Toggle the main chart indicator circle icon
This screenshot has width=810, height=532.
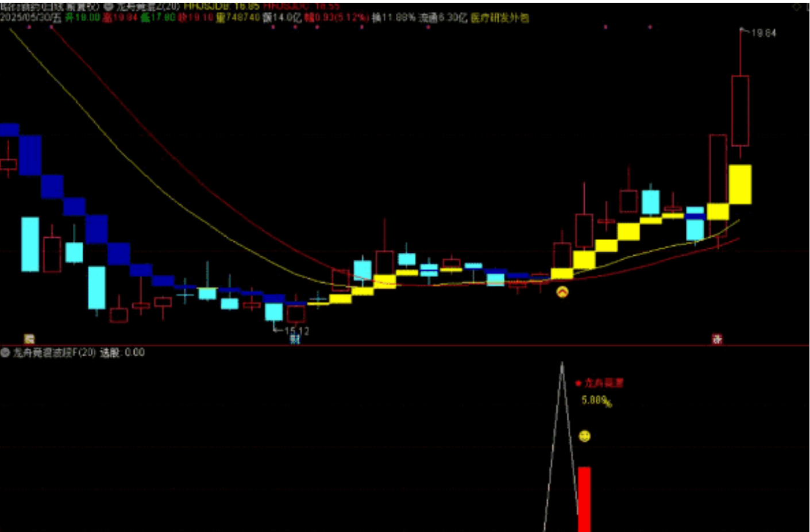pyautogui.click(x=109, y=7)
